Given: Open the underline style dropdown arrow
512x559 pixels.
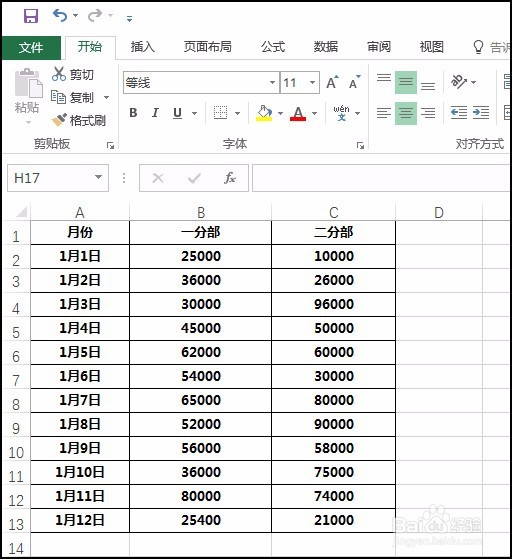Looking at the screenshot, I should click(195, 114).
